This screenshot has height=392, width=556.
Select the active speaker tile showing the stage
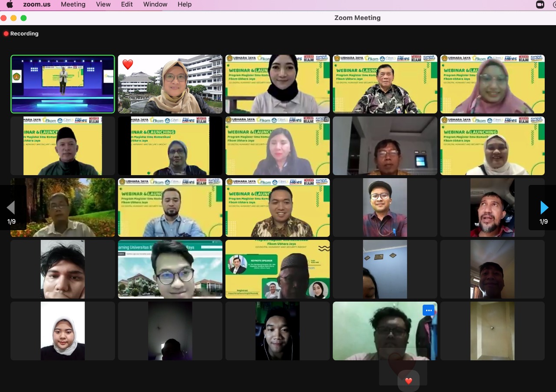[x=63, y=84]
